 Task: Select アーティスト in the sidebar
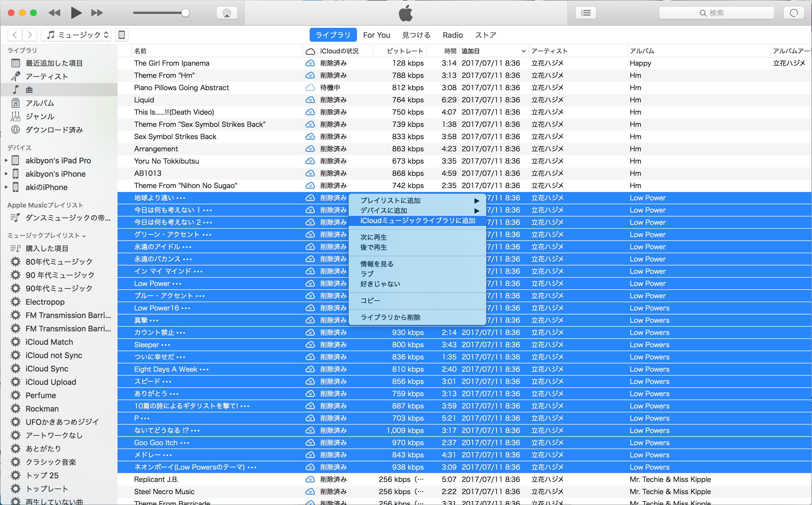[x=59, y=77]
